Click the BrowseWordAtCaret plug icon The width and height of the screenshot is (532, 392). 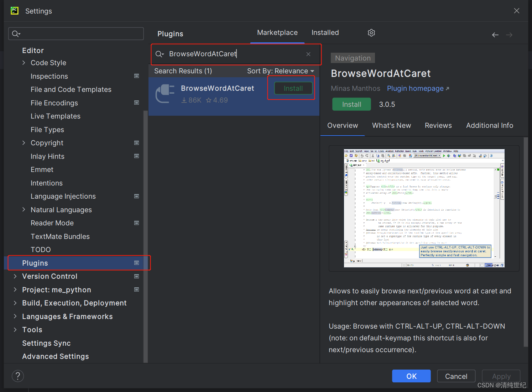pyautogui.click(x=165, y=94)
